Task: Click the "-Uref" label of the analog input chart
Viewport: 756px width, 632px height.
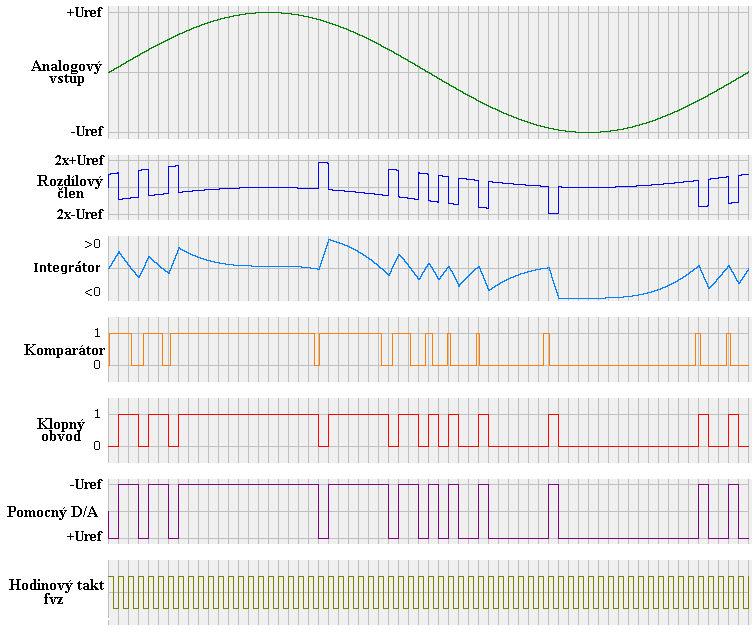Action: pos(87,131)
